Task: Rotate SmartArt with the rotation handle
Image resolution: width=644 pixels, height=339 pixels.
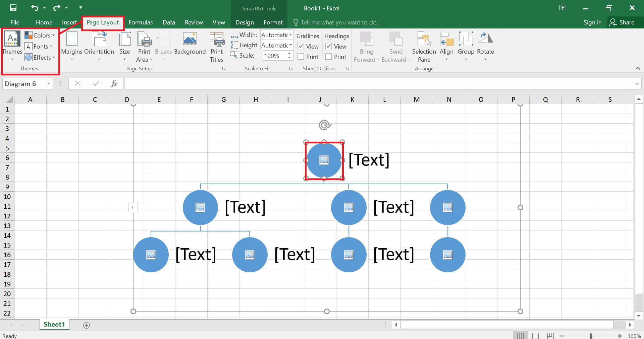Action: [324, 125]
